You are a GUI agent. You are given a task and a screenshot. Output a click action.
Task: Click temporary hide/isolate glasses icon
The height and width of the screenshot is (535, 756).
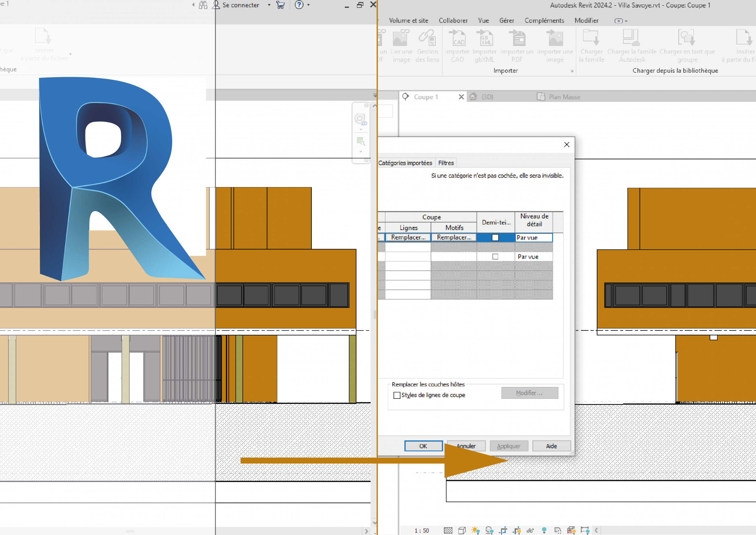pyautogui.click(x=530, y=530)
